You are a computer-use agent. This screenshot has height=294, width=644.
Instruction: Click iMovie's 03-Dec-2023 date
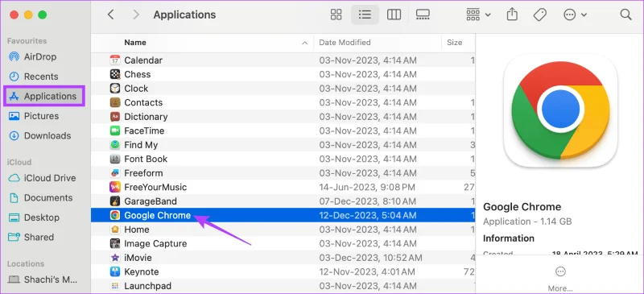pos(370,258)
